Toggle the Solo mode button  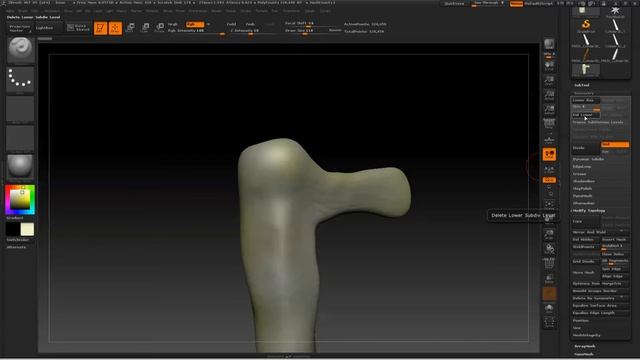pyautogui.click(x=549, y=307)
